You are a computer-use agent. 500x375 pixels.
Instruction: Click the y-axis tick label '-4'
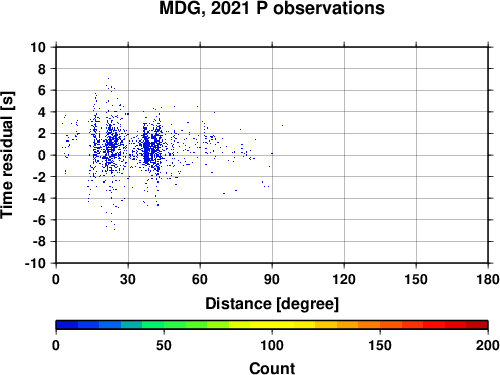coord(39,198)
